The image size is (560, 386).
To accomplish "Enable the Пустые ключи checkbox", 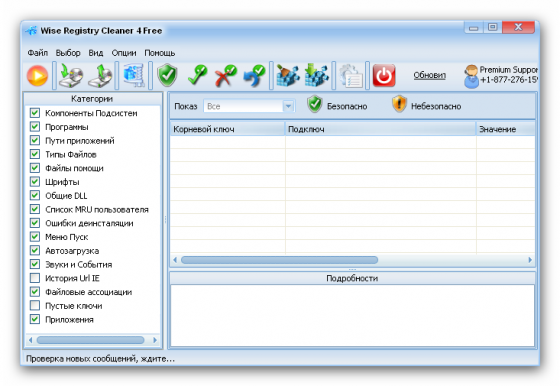I will point(35,305).
